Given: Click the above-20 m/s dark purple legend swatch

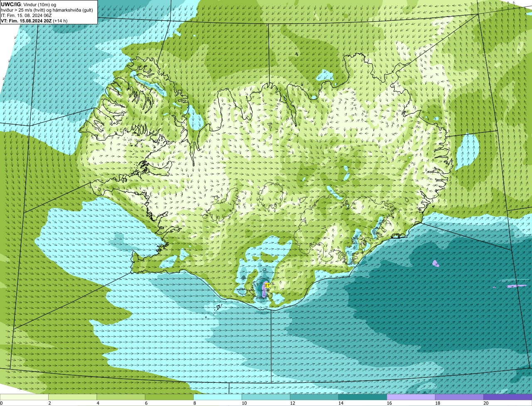Looking at the screenshot, I should click(x=507, y=397).
